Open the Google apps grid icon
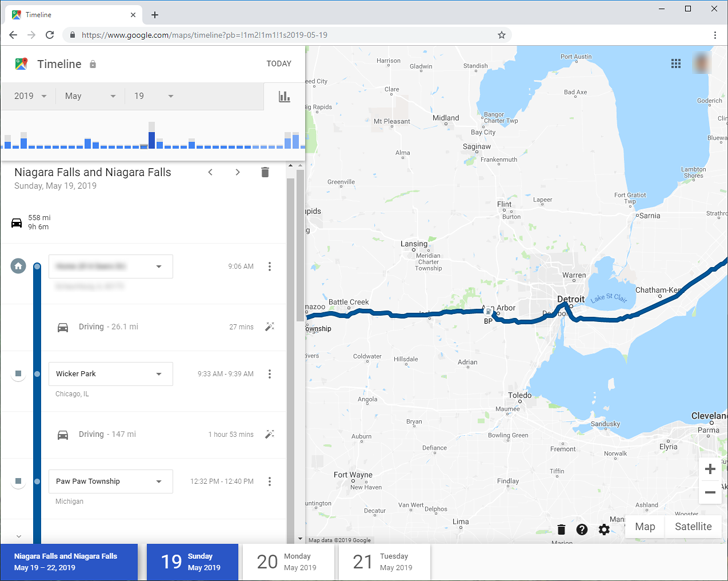The width and height of the screenshot is (728, 581). coord(676,63)
